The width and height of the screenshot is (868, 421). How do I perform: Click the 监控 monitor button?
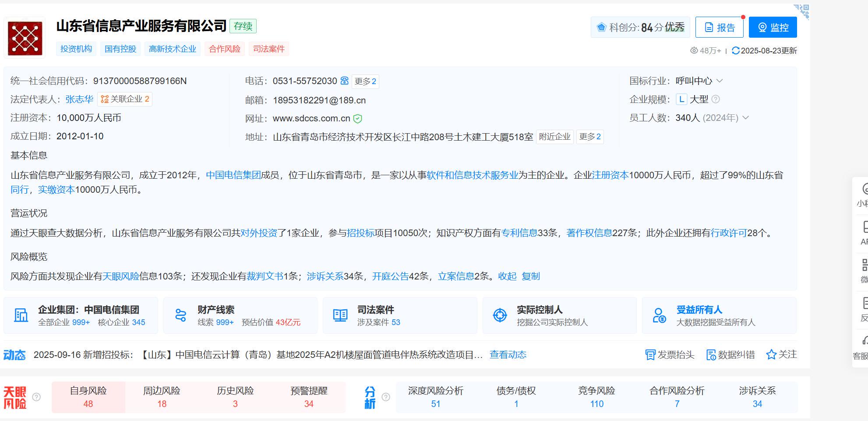click(773, 27)
